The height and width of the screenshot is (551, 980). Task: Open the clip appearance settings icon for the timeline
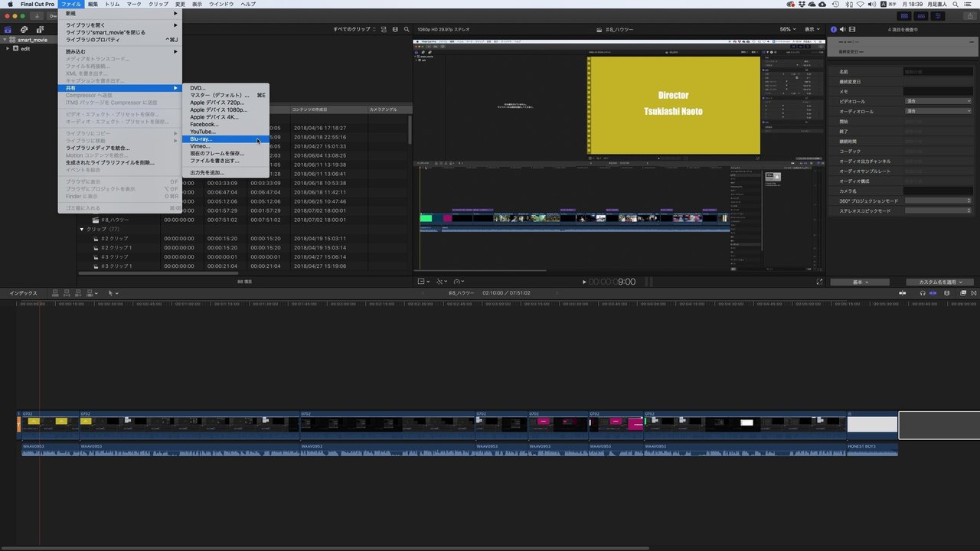[963, 293]
